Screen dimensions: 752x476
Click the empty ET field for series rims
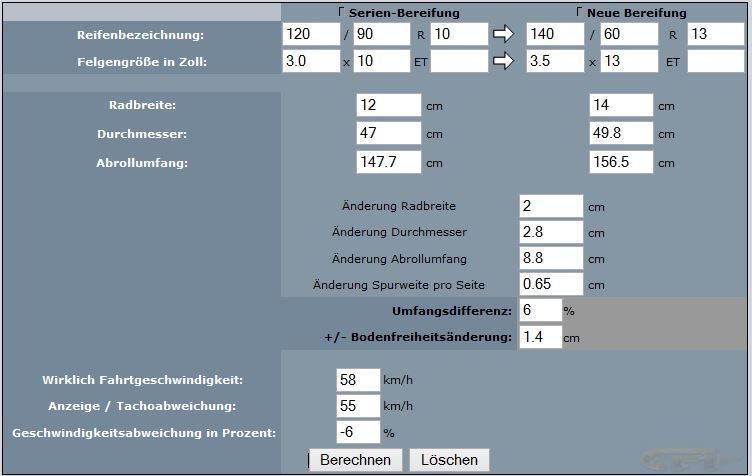pyautogui.click(x=459, y=62)
